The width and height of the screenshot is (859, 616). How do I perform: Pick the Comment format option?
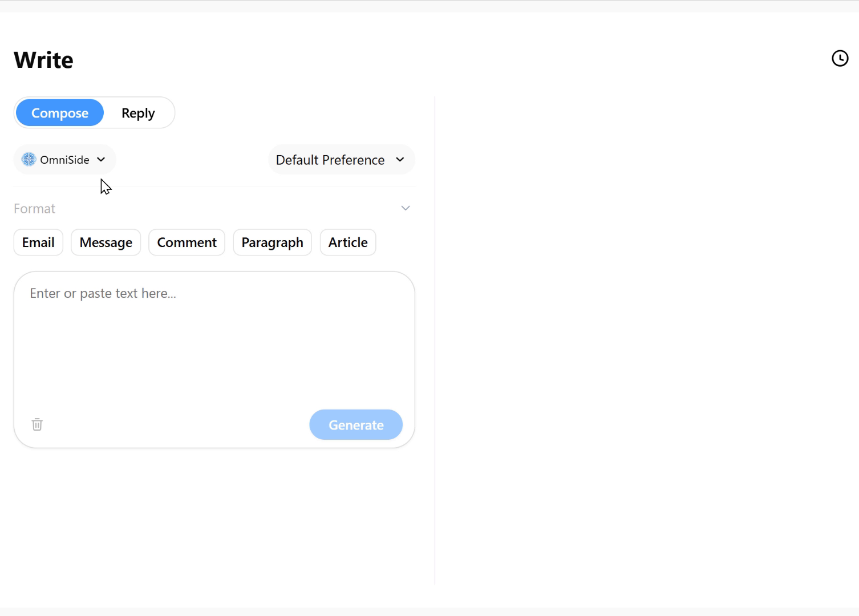(x=187, y=242)
